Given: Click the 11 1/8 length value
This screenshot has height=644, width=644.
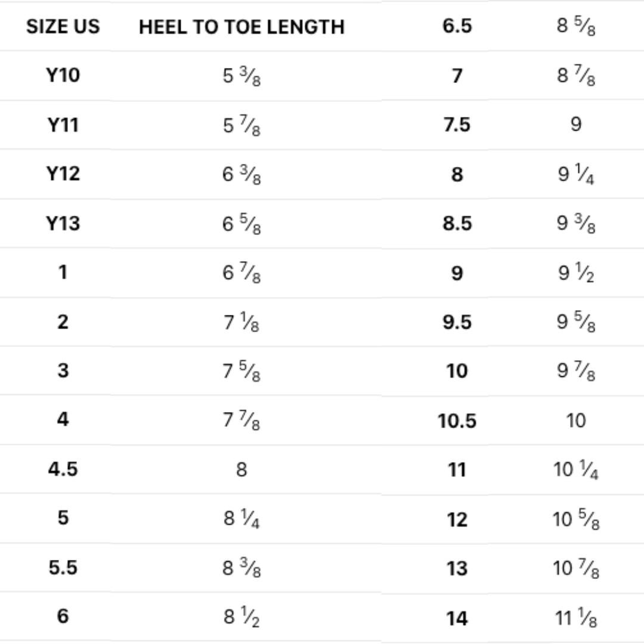Looking at the screenshot, I should tap(575, 619).
